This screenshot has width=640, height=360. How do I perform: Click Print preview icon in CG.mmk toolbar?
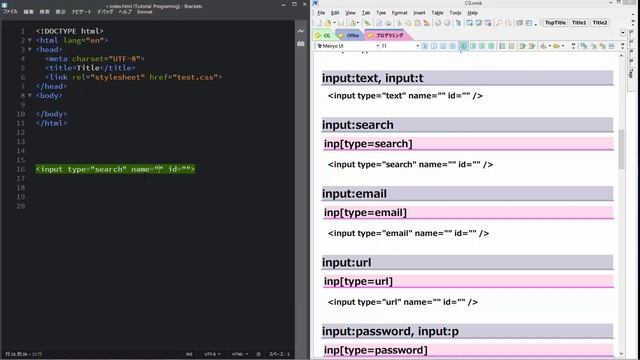(379, 23)
